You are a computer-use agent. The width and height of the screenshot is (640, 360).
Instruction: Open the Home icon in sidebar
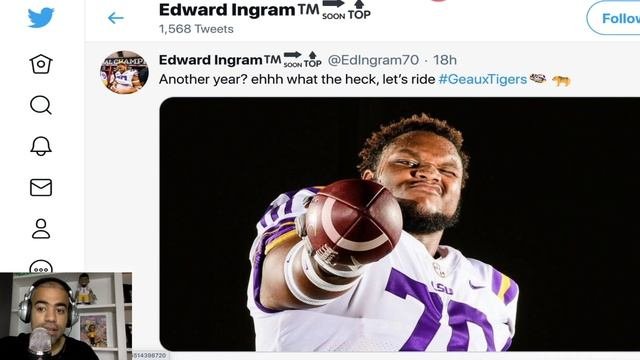(41, 64)
